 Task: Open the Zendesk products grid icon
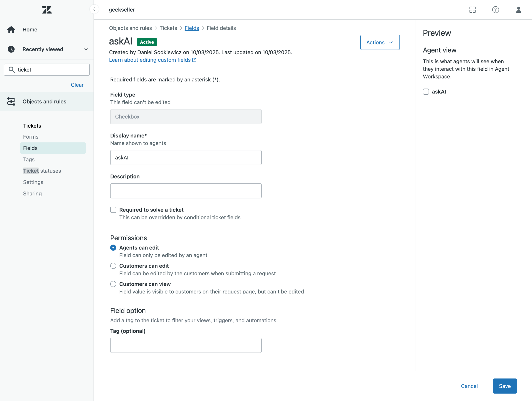[472, 10]
